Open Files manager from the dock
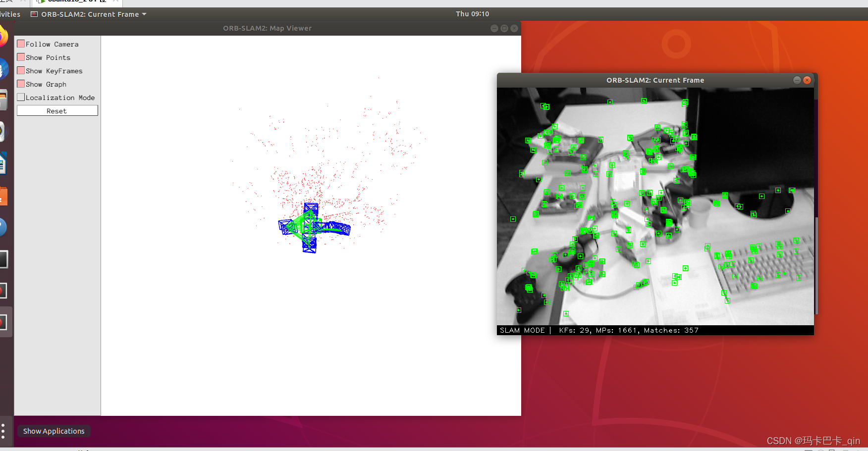868x451 pixels. coord(2,100)
